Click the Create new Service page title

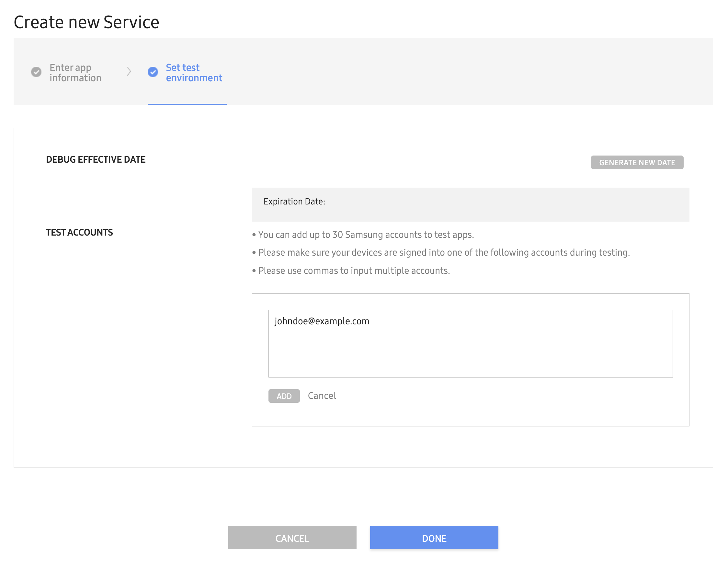click(86, 22)
